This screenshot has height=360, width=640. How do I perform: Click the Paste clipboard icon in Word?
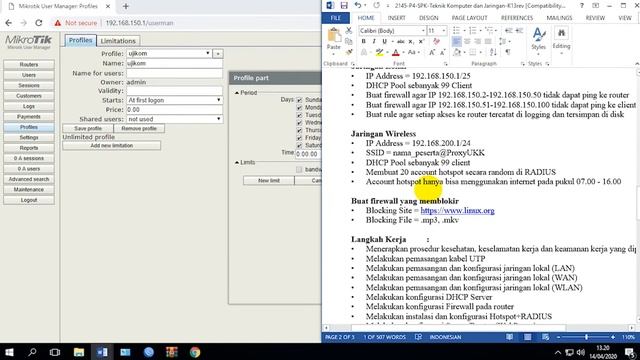[334, 35]
